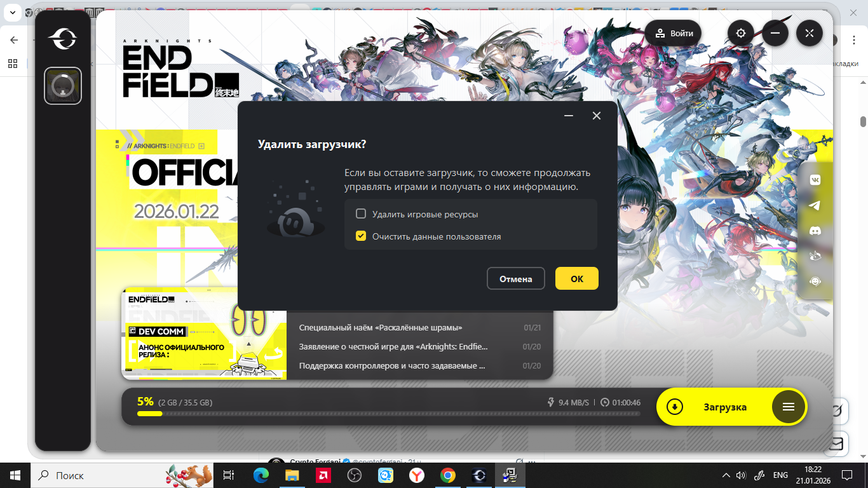868x488 pixels.
Task: Show hidden system tray icons
Action: [726, 475]
